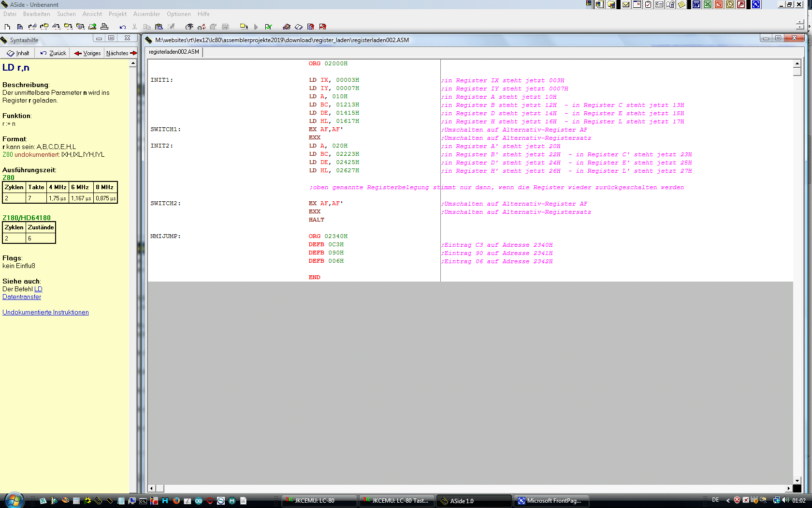Open Undokumentierte Instruktionen link
This screenshot has width=812, height=508.
coord(45,313)
